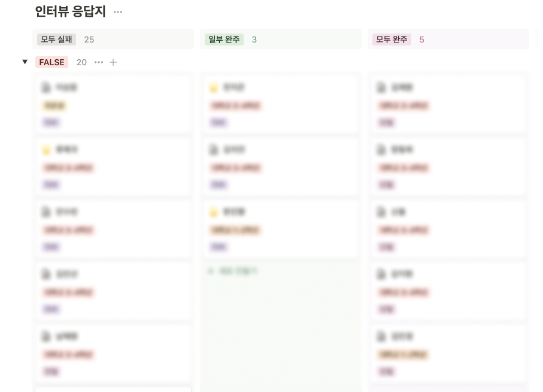Open the more options dots beside 인터뷰 응답지 title
This screenshot has height=392, width=543.
point(118,12)
